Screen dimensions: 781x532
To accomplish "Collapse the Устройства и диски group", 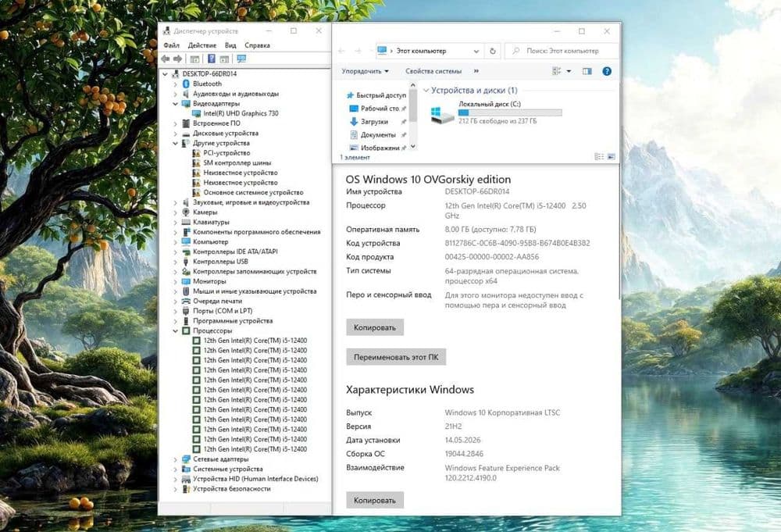I will pos(426,90).
